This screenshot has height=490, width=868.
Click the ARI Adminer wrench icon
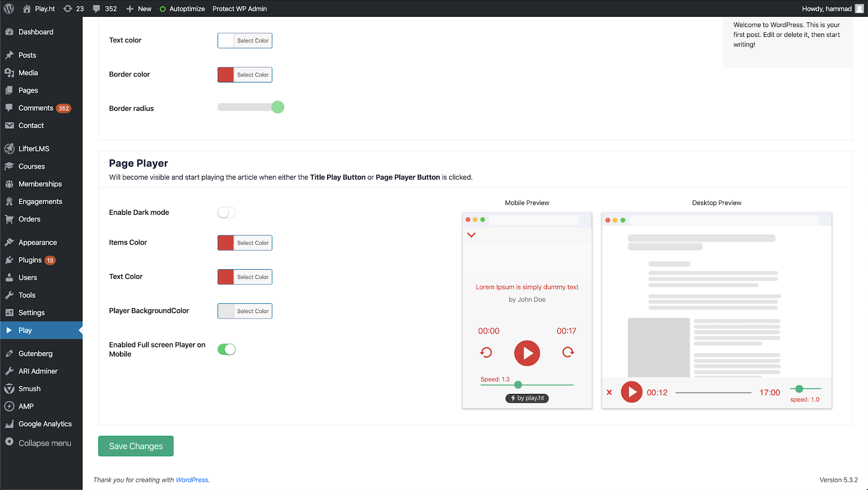[x=9, y=371]
